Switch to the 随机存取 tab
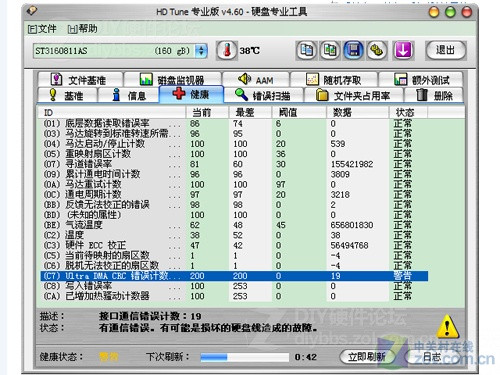 coord(334,80)
